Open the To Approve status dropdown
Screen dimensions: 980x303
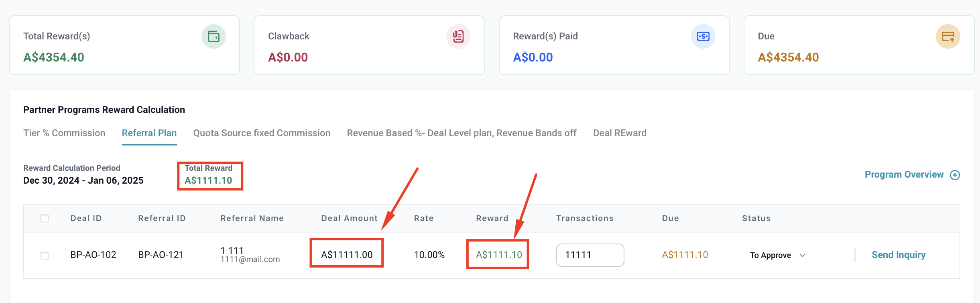(777, 256)
